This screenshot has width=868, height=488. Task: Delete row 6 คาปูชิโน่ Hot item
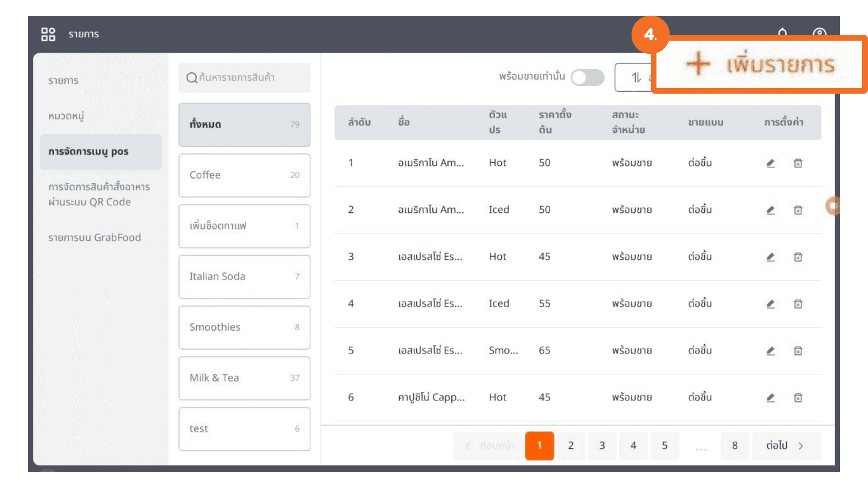click(x=798, y=398)
